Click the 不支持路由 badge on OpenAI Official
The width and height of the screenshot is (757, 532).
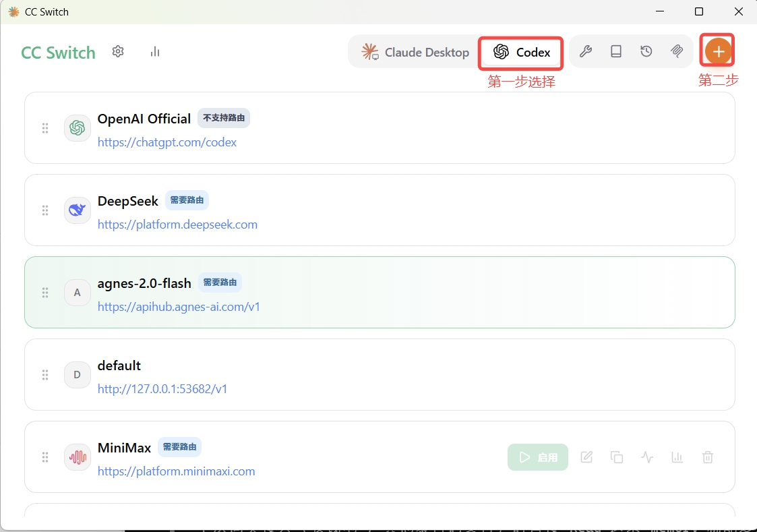(224, 118)
